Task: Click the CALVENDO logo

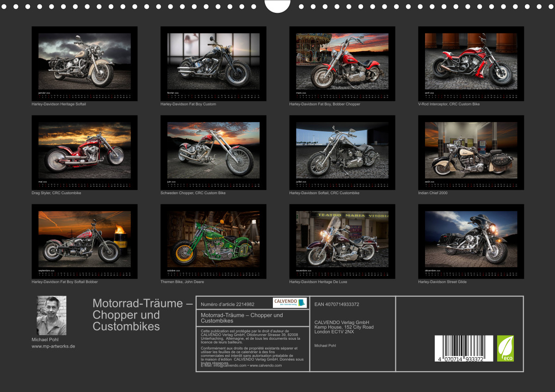Action: point(290,303)
